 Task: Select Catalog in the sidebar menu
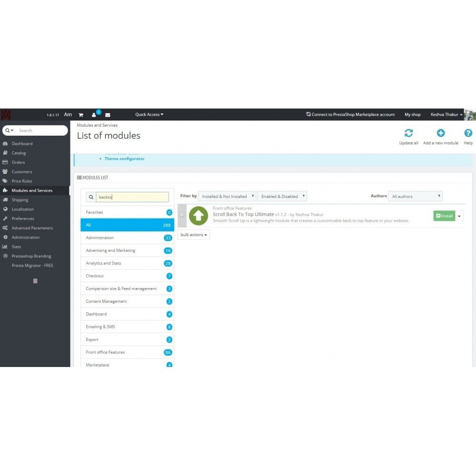[19, 153]
